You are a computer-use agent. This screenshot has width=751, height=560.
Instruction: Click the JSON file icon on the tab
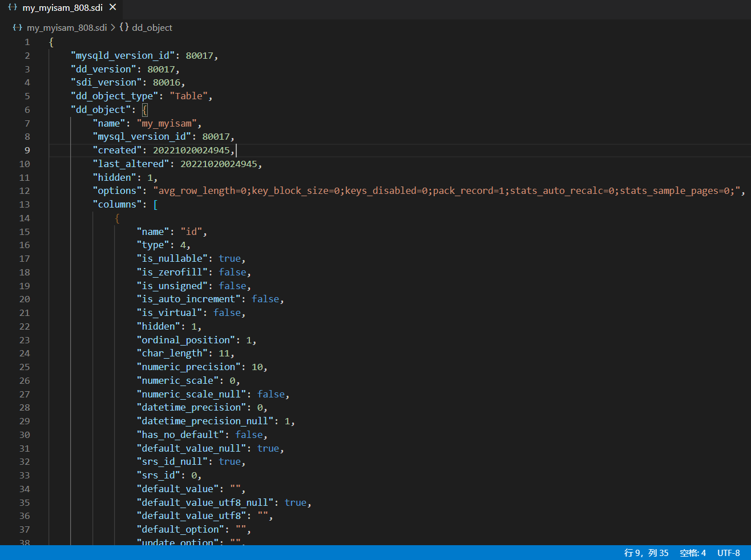point(13,8)
